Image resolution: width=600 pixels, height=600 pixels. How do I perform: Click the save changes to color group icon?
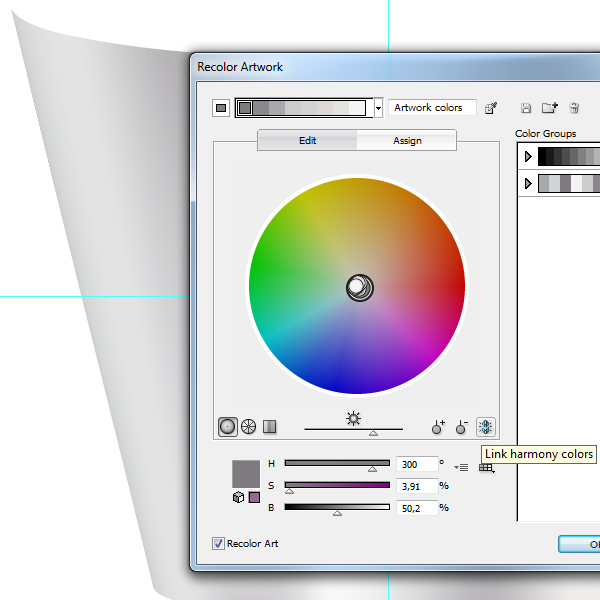point(526,108)
